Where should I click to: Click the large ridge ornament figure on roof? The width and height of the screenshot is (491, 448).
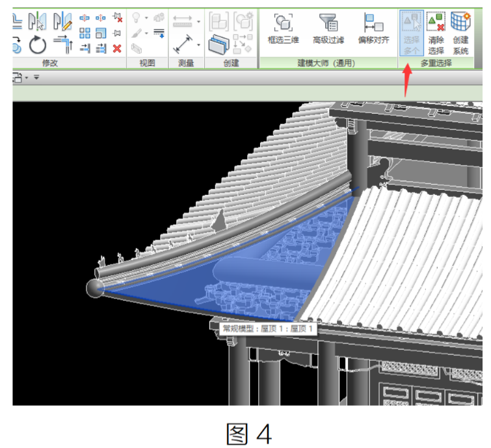(x=220, y=220)
